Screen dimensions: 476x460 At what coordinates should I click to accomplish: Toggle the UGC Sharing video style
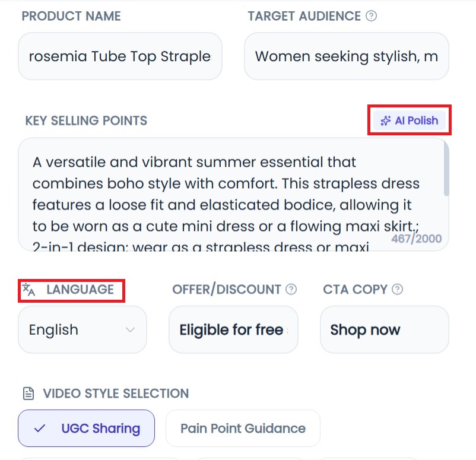tap(87, 429)
